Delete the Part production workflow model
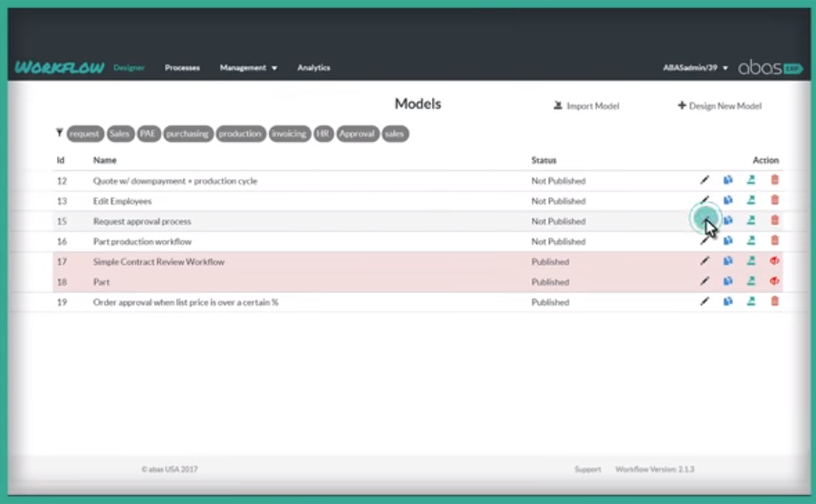This screenshot has width=816, height=504. 774,241
